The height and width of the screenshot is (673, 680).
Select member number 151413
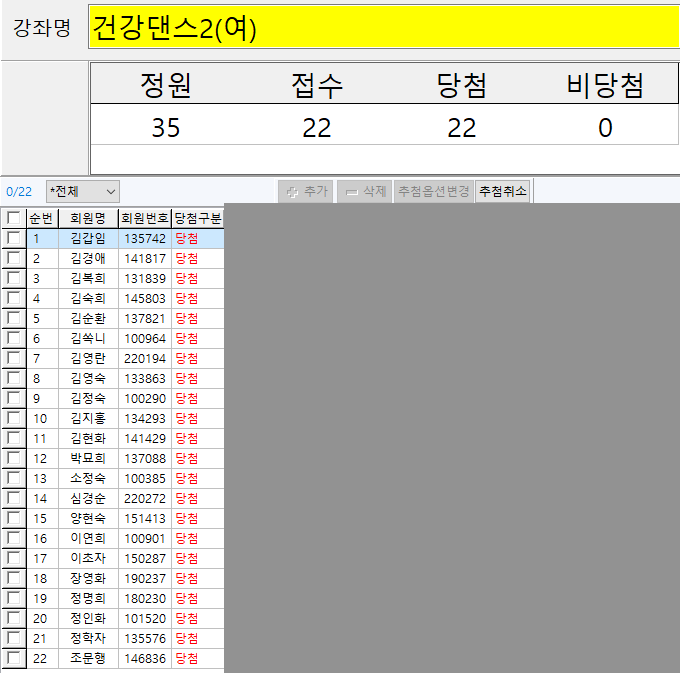[145, 519]
